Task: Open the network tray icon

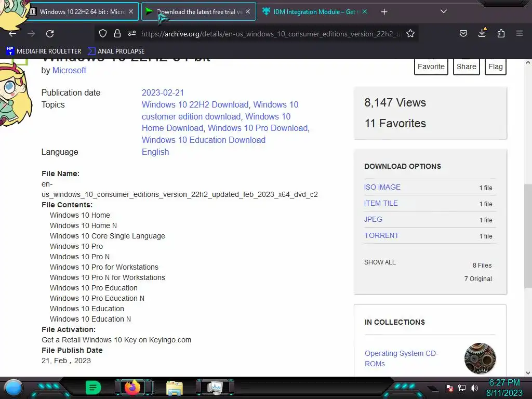Action: point(462,388)
